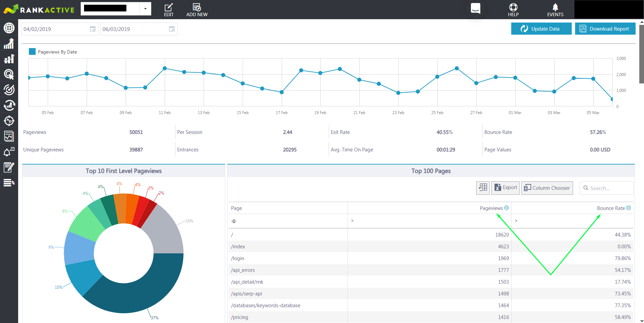Click the /pricing page row
This screenshot has height=323, width=644.
point(431,317)
